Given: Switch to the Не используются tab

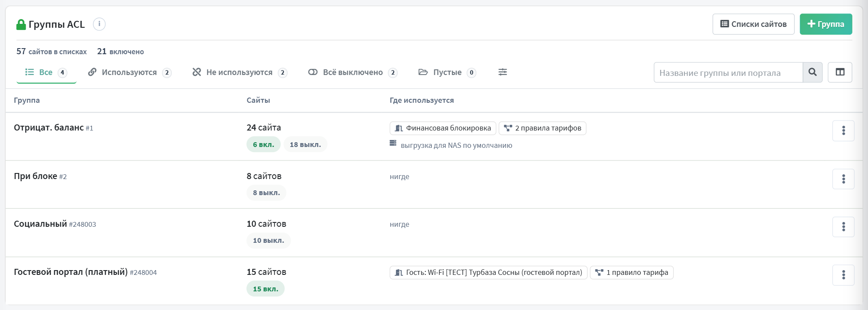Looking at the screenshot, I should click(x=240, y=72).
